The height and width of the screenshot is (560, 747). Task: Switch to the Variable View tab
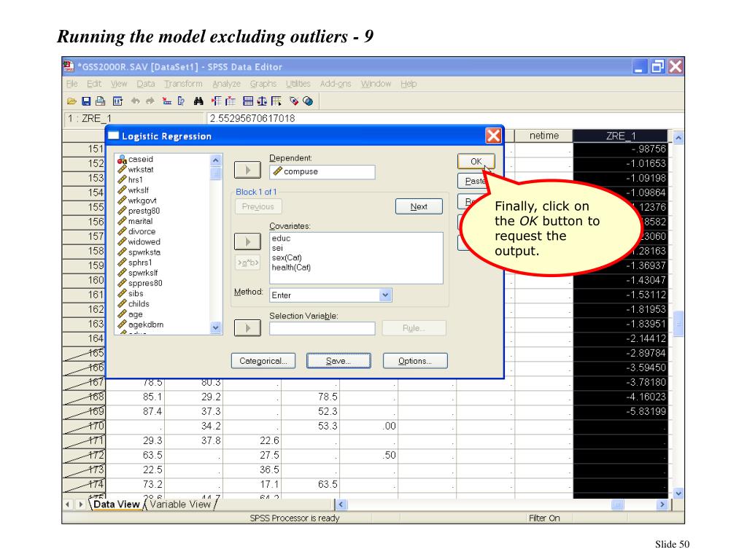(180, 505)
